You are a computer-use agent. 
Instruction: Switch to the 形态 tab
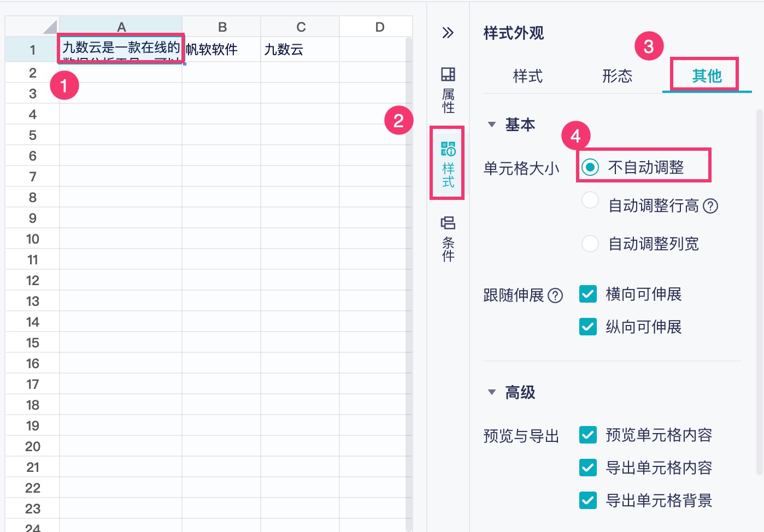[x=617, y=76]
